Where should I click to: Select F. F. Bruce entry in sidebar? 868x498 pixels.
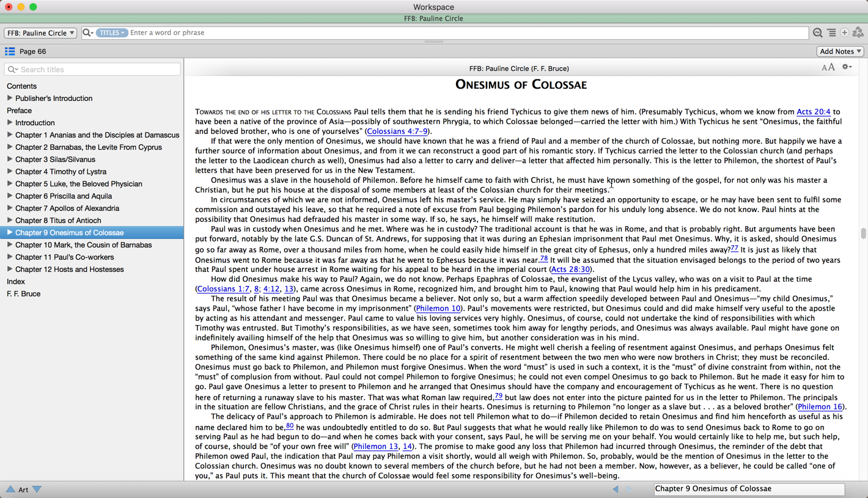(x=24, y=294)
